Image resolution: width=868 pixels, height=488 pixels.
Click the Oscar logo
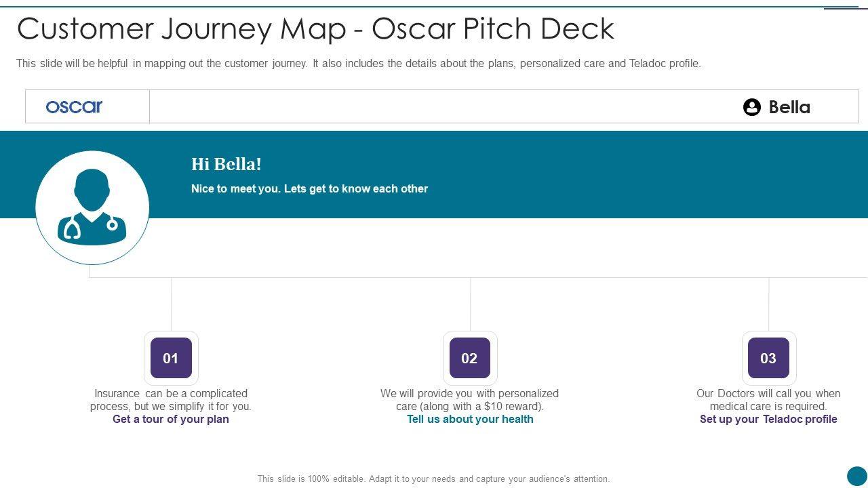click(x=74, y=106)
